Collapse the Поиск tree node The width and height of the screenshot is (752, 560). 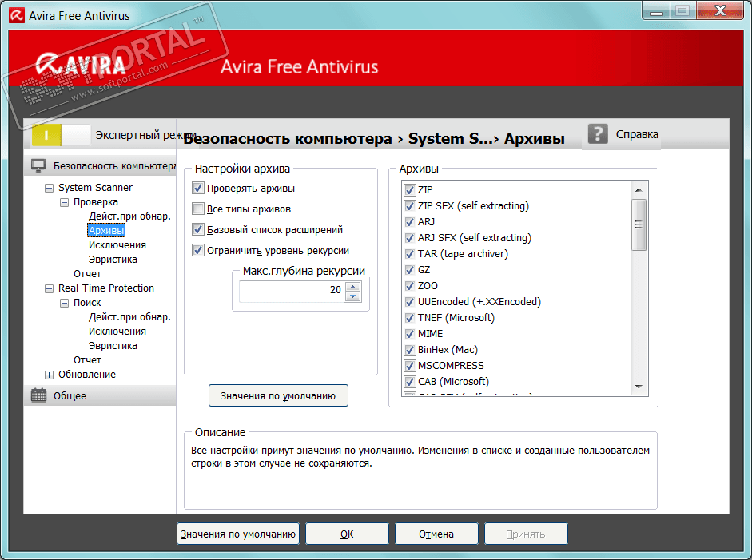pyautogui.click(x=64, y=303)
